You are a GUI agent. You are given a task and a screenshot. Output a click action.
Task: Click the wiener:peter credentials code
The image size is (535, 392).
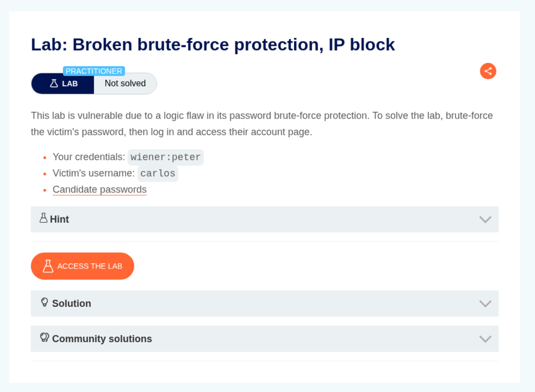click(165, 157)
